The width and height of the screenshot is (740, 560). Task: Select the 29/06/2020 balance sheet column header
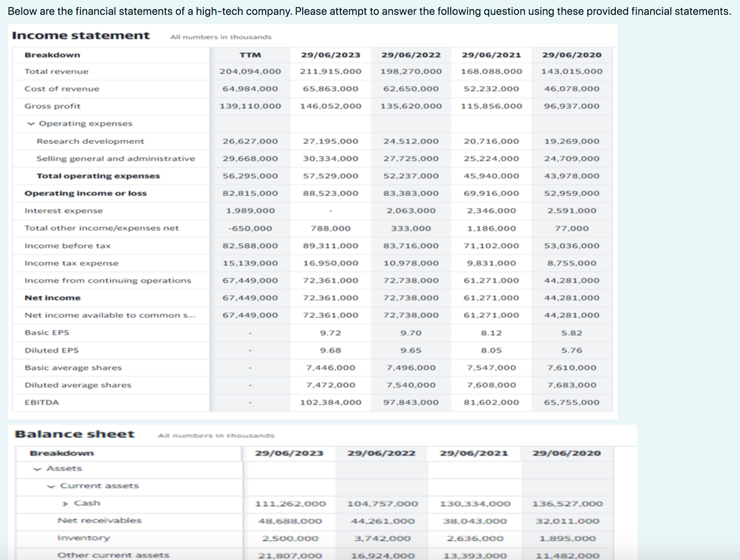567,453
